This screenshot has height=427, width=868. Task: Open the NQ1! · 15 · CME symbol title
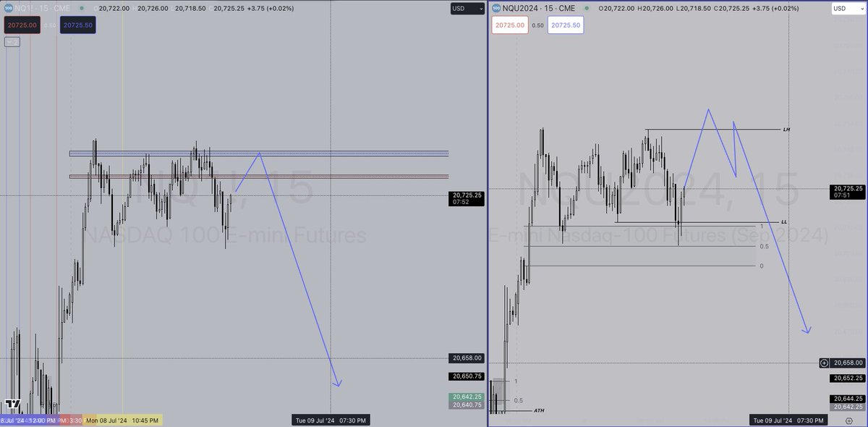(x=42, y=8)
